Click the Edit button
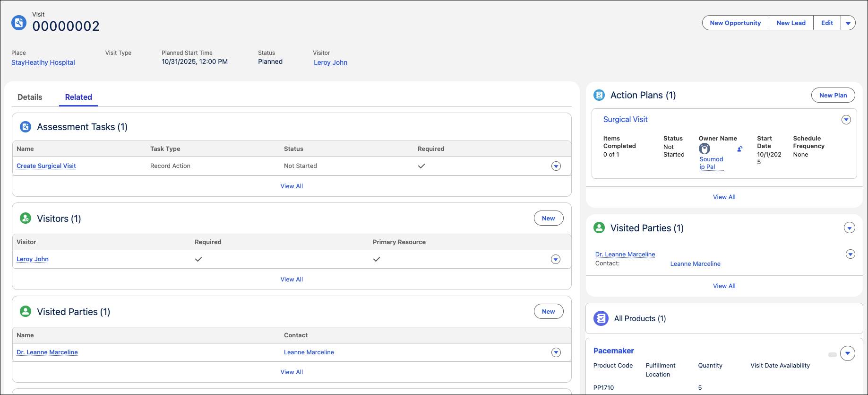 pyautogui.click(x=827, y=23)
